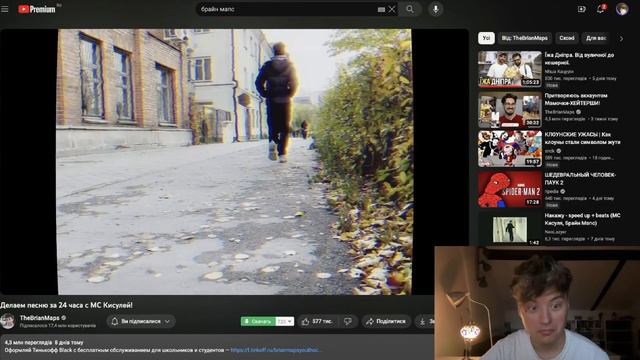Start voice search with microphone
The image size is (640, 360).
436,9
